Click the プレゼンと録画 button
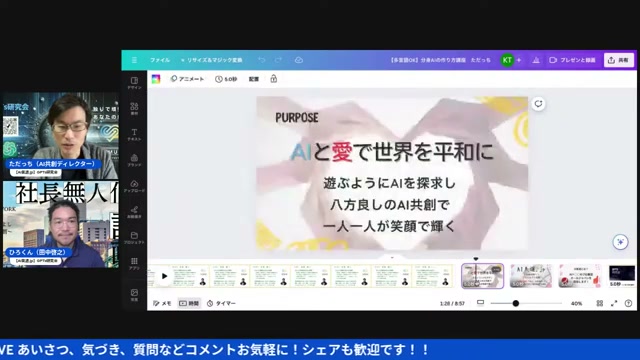Image resolution: width=640 pixels, height=360 pixels. [x=572, y=60]
